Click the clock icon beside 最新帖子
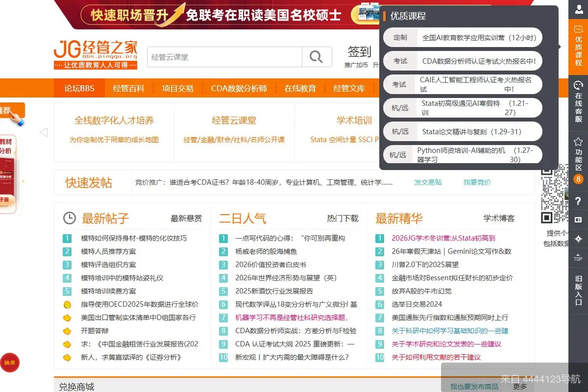This screenshot has width=588, height=392. [70, 218]
